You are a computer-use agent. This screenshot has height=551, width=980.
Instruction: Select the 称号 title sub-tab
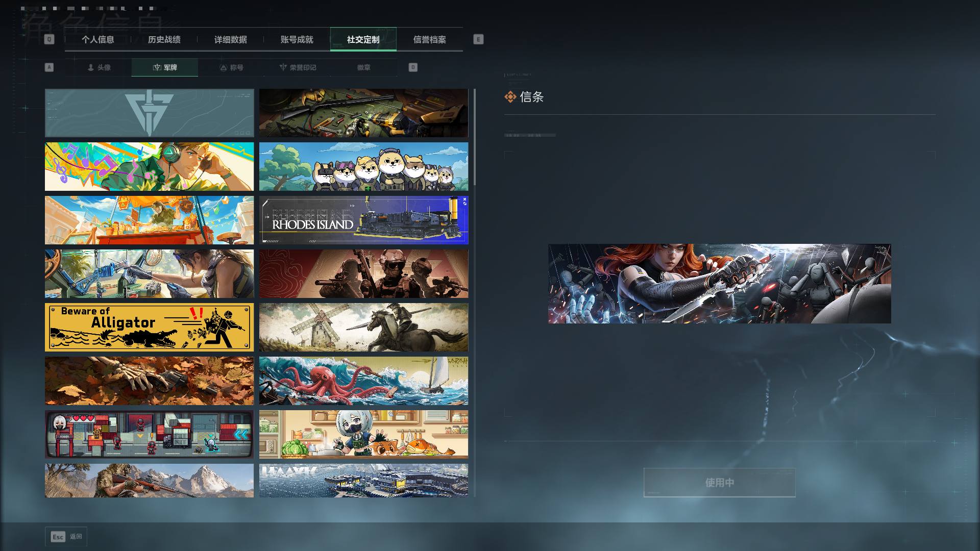(x=231, y=67)
